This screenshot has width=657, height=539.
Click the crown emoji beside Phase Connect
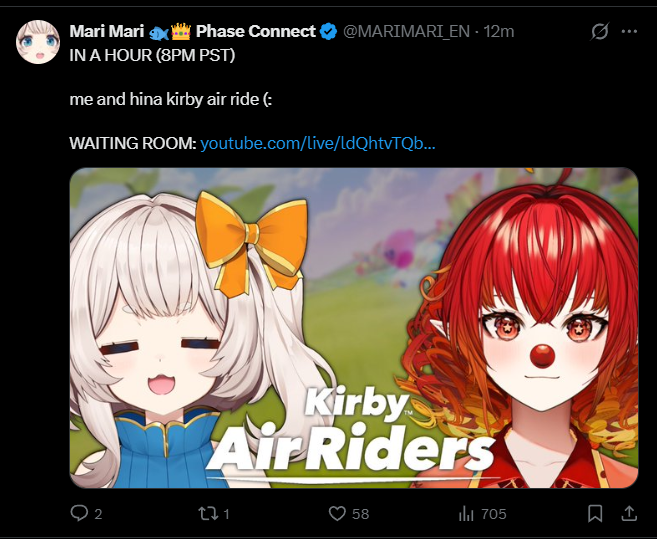[181, 31]
